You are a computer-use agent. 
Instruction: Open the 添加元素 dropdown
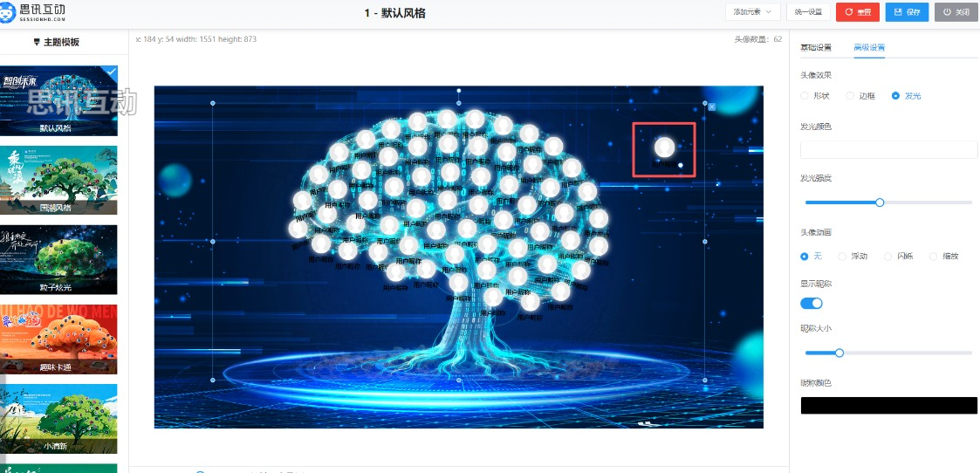point(753,12)
